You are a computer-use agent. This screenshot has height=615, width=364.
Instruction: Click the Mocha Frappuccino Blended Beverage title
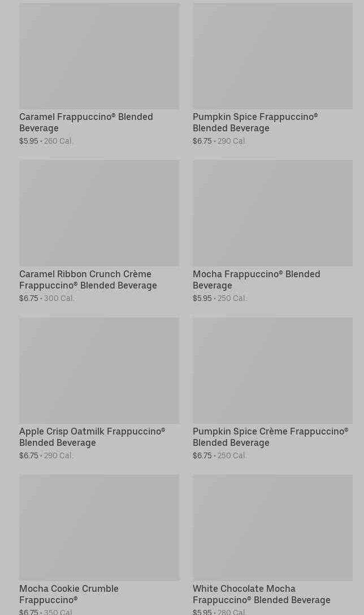[256, 279]
